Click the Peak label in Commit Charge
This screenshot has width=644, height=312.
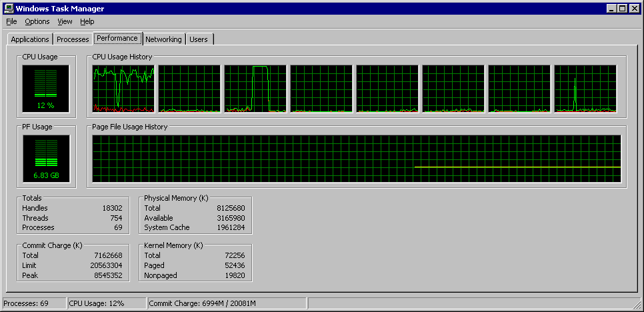point(30,275)
